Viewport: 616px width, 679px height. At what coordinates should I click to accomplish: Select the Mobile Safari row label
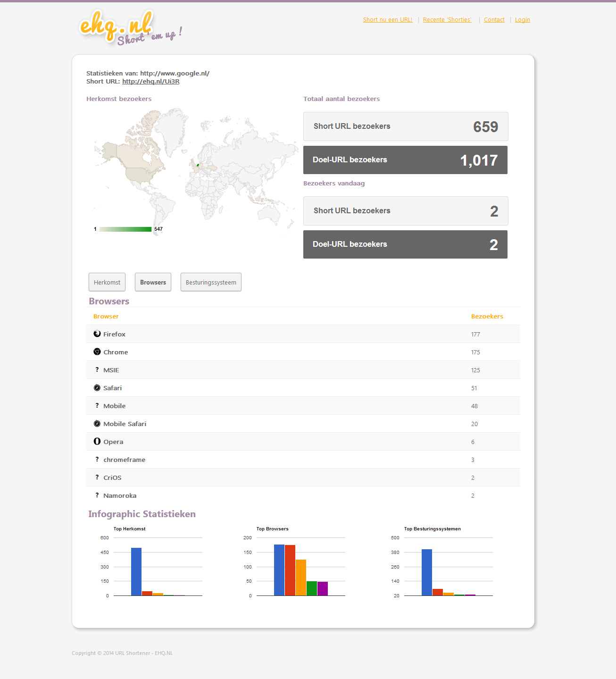pos(125,424)
